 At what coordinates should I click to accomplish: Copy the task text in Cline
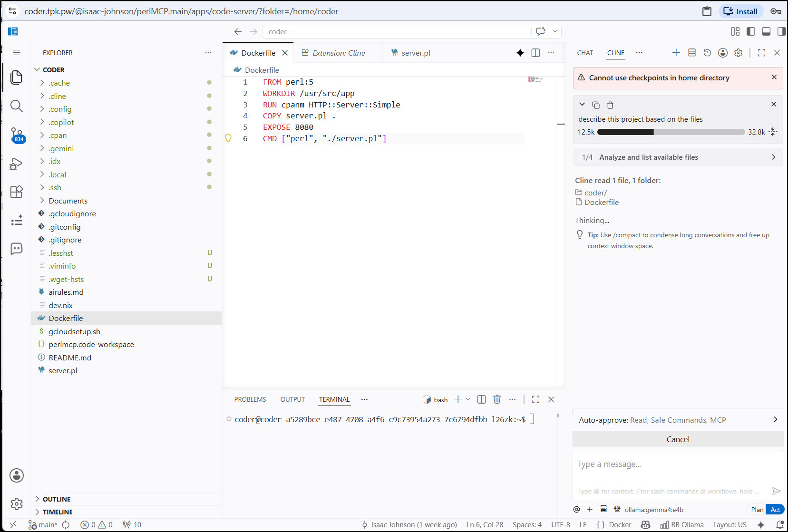click(596, 105)
